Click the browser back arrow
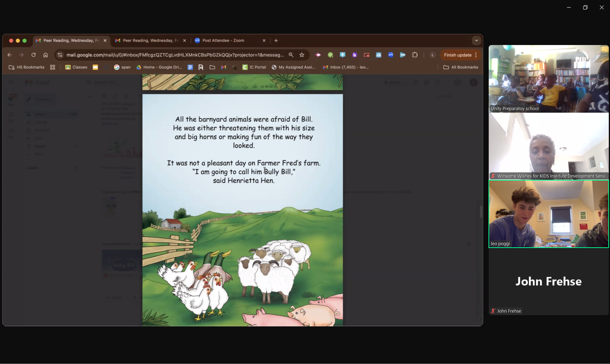The image size is (610, 364). tap(10, 55)
